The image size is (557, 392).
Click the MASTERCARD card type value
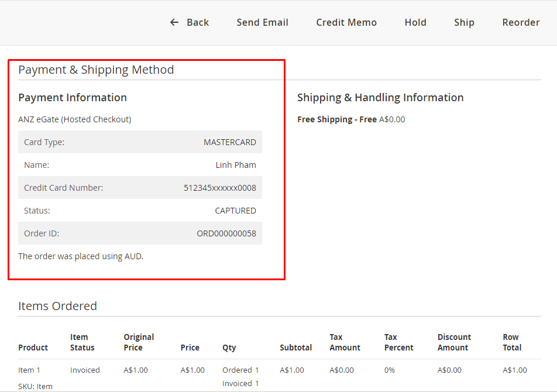click(229, 142)
